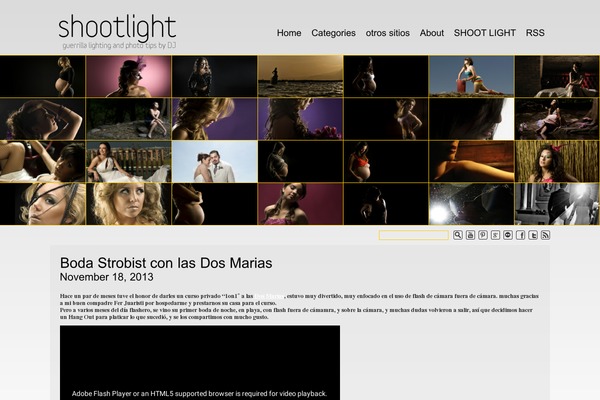Open thumbnail of woman with red flower against bamboo
600x400 pixels.
coord(558,162)
